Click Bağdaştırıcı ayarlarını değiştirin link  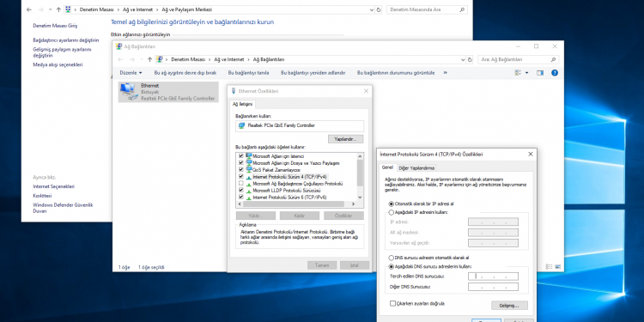click(66, 40)
